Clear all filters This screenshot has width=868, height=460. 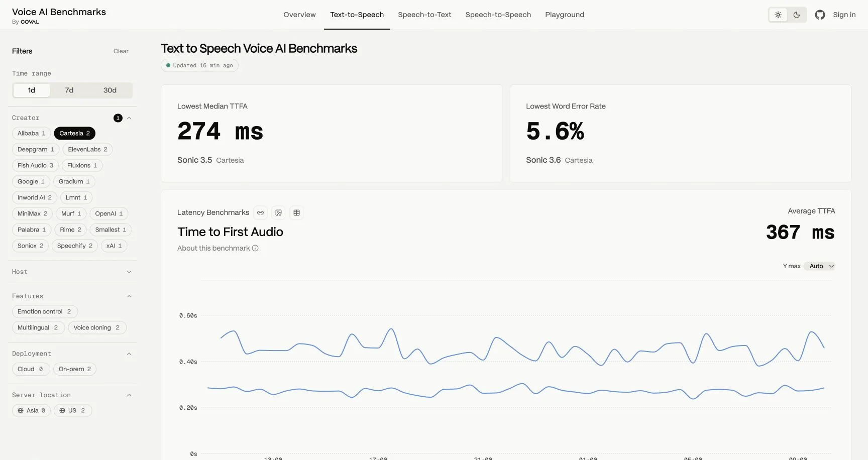click(121, 51)
